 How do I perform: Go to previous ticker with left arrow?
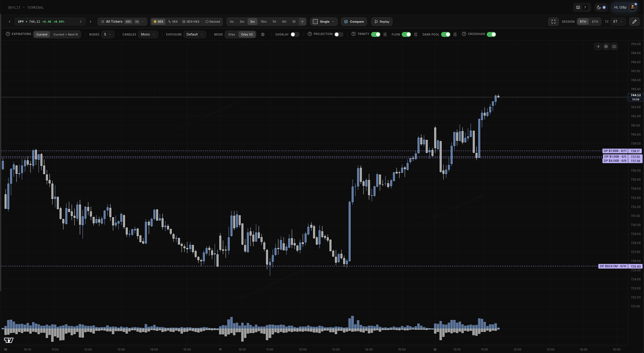[10, 22]
